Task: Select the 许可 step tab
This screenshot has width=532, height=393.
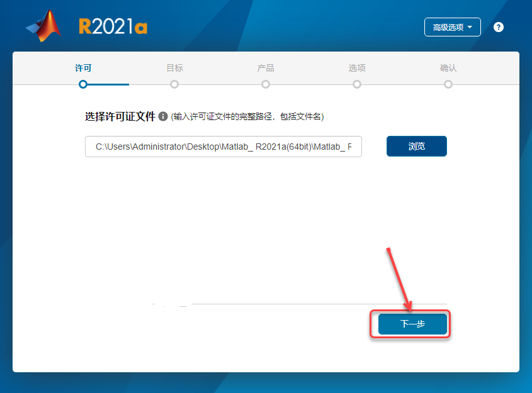Action: pos(83,68)
